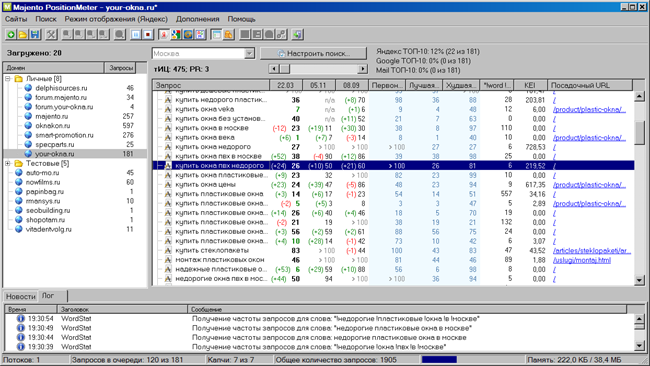Open /articles/steklopaketi landing URL link
The image size is (650, 366).
(x=592, y=250)
